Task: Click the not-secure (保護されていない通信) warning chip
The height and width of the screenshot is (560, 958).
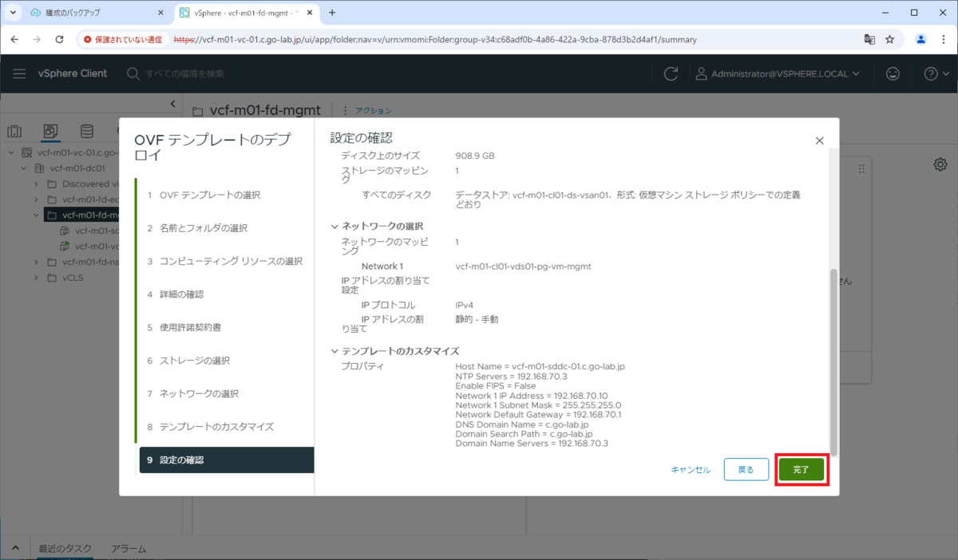Action: tap(123, 39)
